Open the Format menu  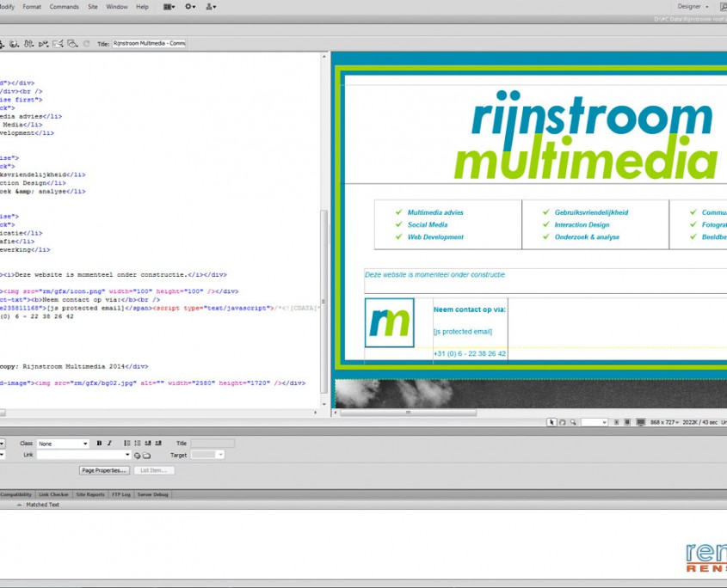pos(32,7)
